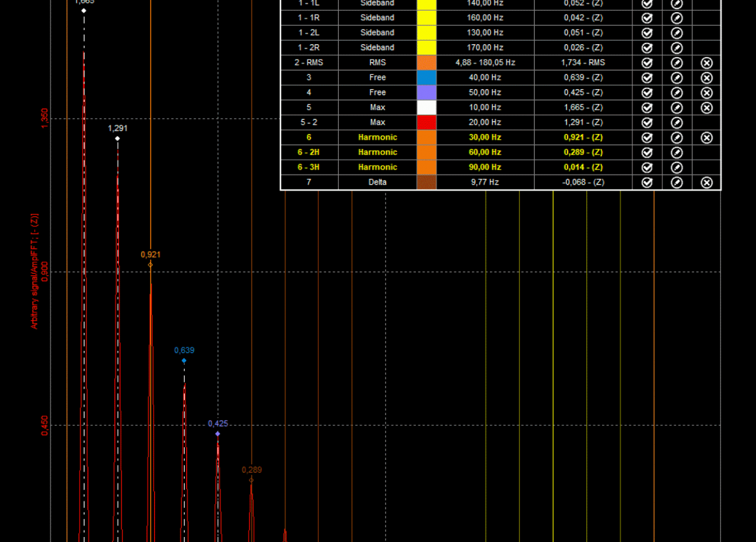Click the 4,88 - 180,05 Hz range cell
This screenshot has width=756, height=542.
coord(485,63)
